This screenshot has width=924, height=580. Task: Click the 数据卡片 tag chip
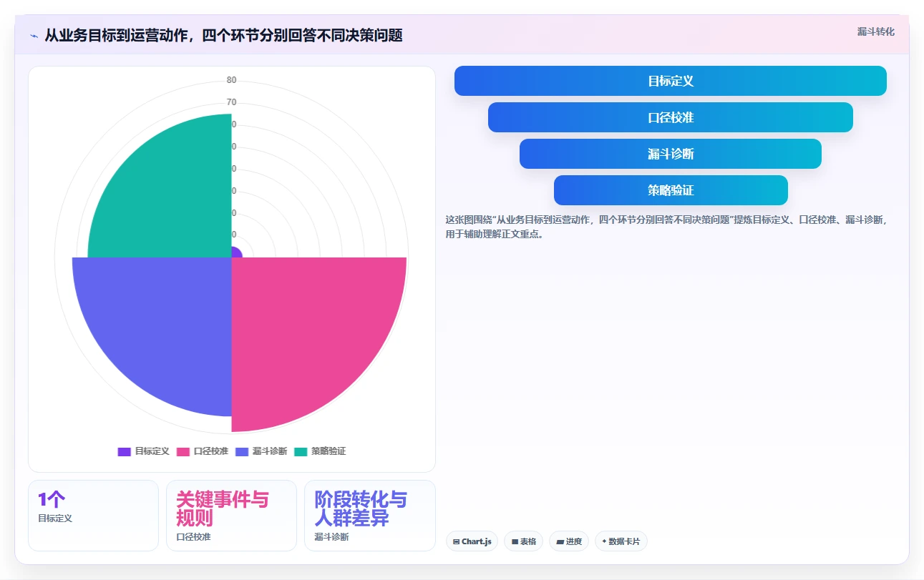(x=621, y=541)
